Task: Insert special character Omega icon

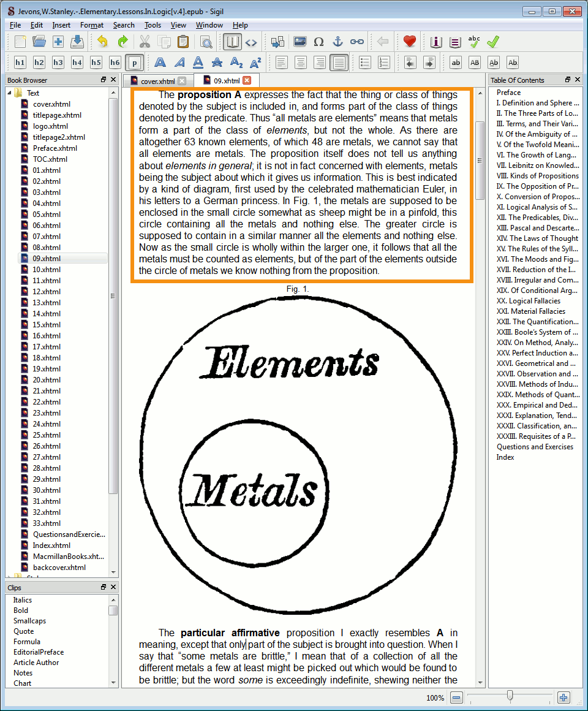Action: (318, 42)
